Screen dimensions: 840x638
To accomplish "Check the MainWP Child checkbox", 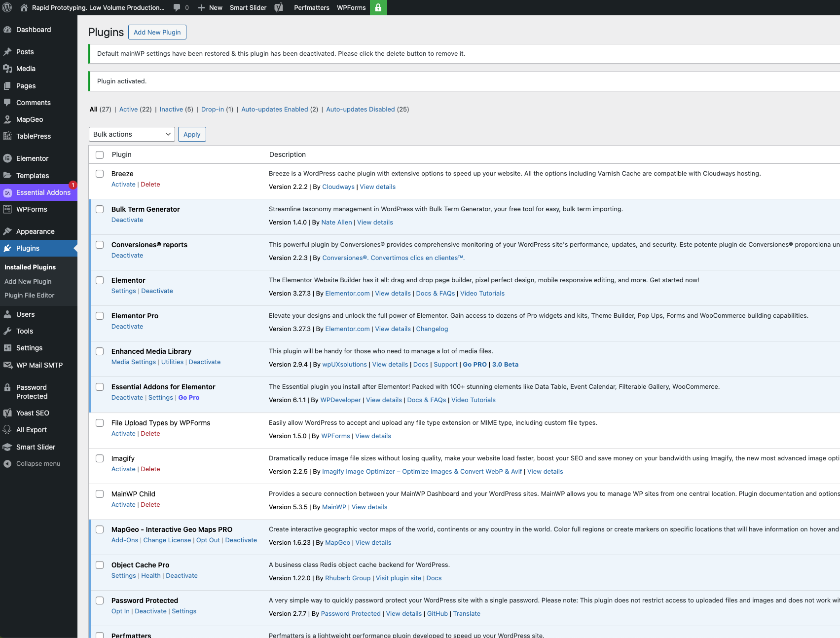I will tap(100, 494).
